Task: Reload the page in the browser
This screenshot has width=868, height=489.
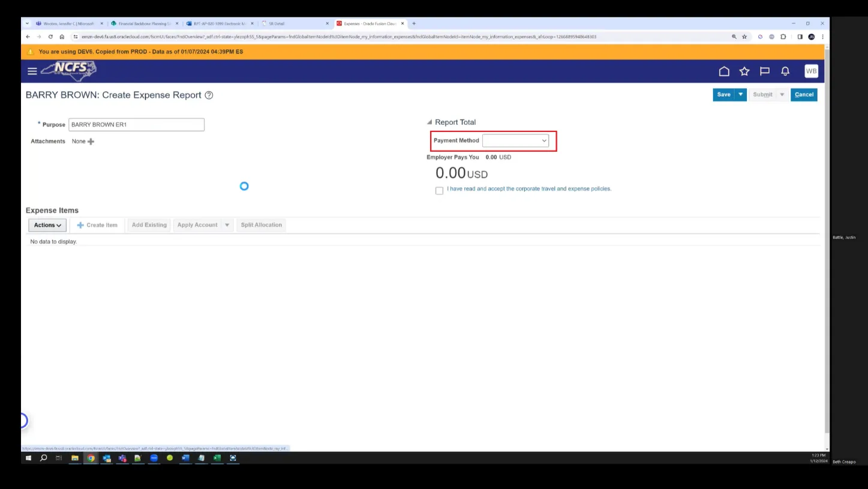Action: pyautogui.click(x=50, y=37)
